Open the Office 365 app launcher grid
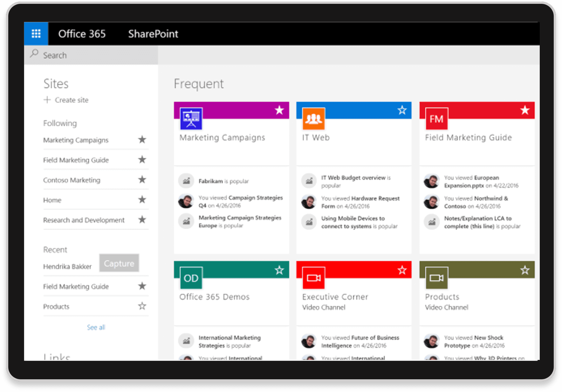 (36, 33)
